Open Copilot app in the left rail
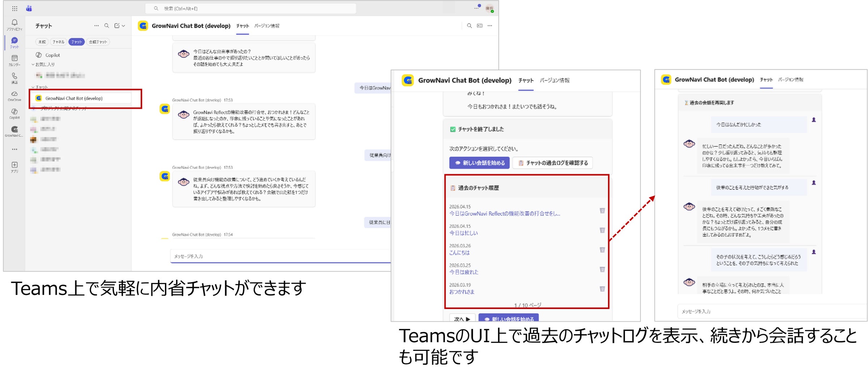 tap(14, 113)
